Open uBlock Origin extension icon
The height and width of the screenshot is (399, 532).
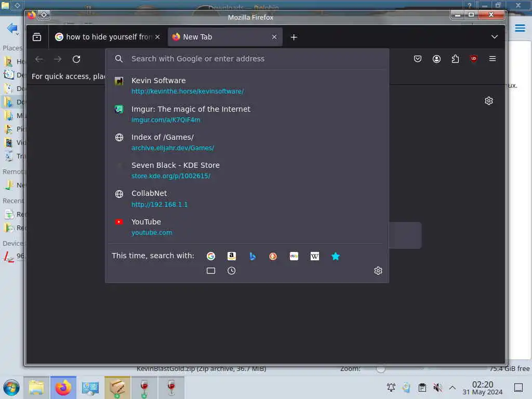[474, 59]
